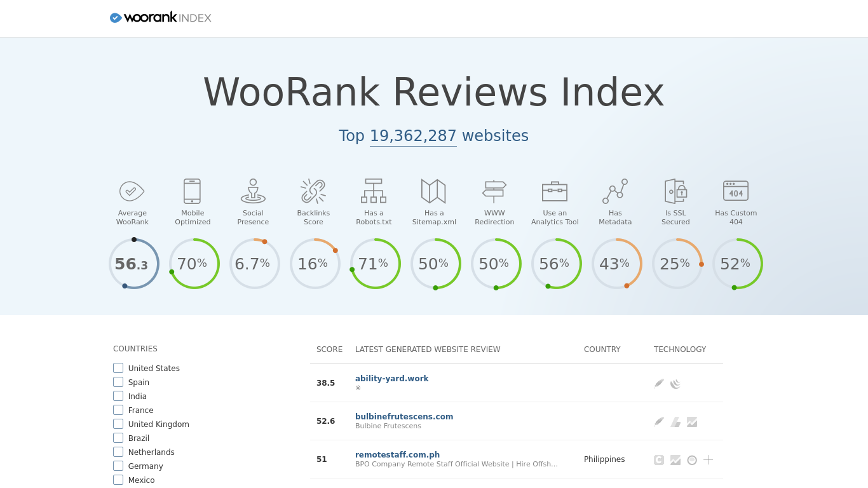Click the 70% Mobile Optimized gauge

click(x=194, y=264)
